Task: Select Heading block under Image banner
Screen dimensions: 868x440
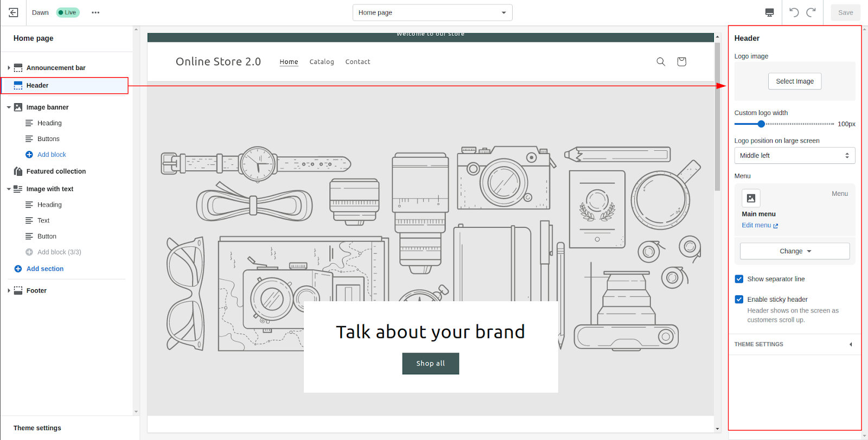Action: [49, 123]
